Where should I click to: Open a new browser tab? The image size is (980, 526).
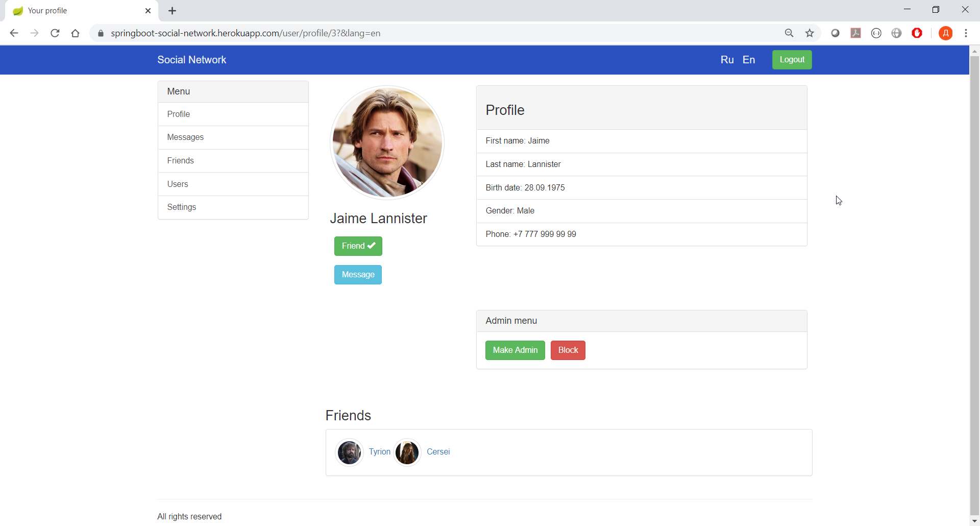pos(173,11)
